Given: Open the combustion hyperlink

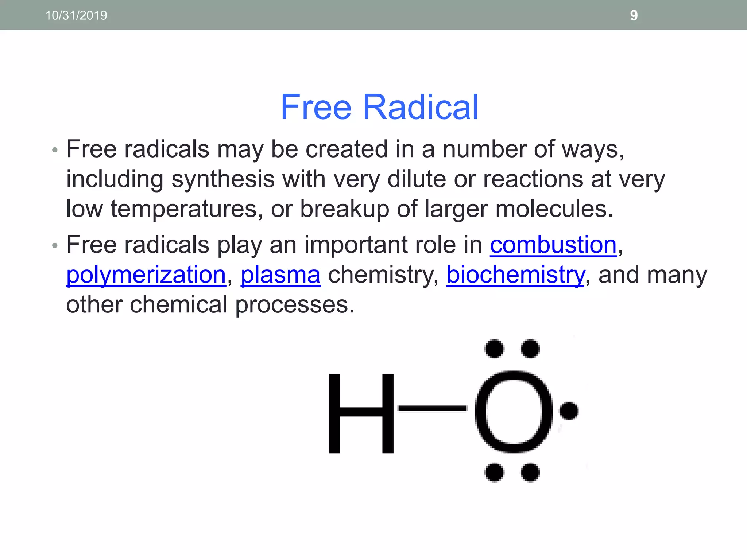Looking at the screenshot, I should (553, 245).
